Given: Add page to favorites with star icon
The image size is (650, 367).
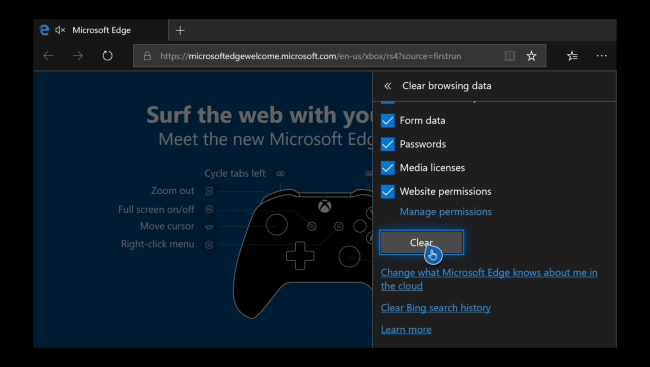Looking at the screenshot, I should coord(531,56).
